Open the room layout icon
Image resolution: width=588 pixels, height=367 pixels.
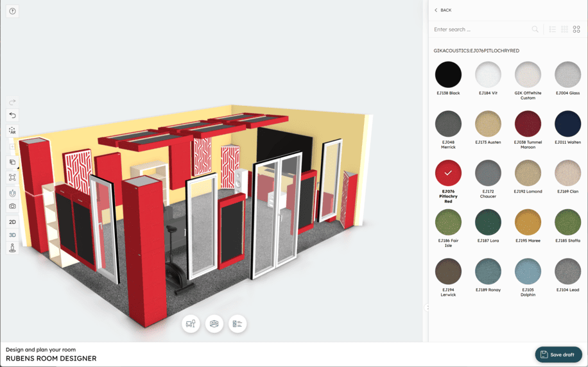tap(214, 324)
